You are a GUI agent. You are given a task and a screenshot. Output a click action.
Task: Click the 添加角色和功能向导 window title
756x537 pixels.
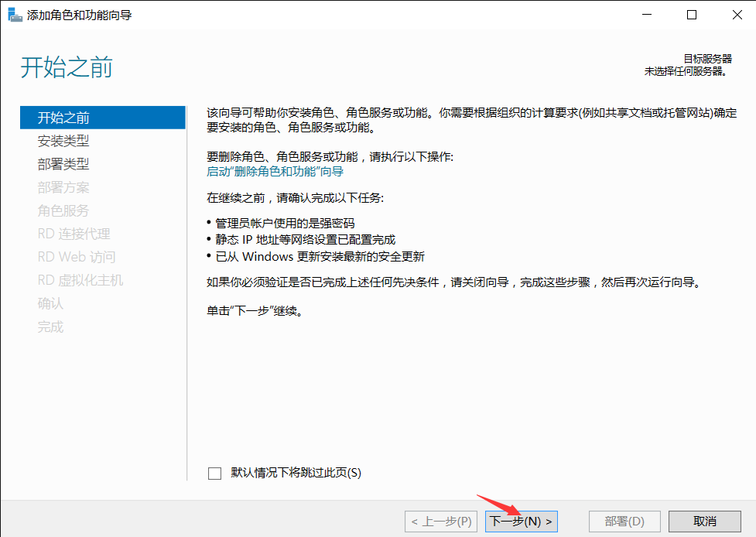click(x=79, y=15)
